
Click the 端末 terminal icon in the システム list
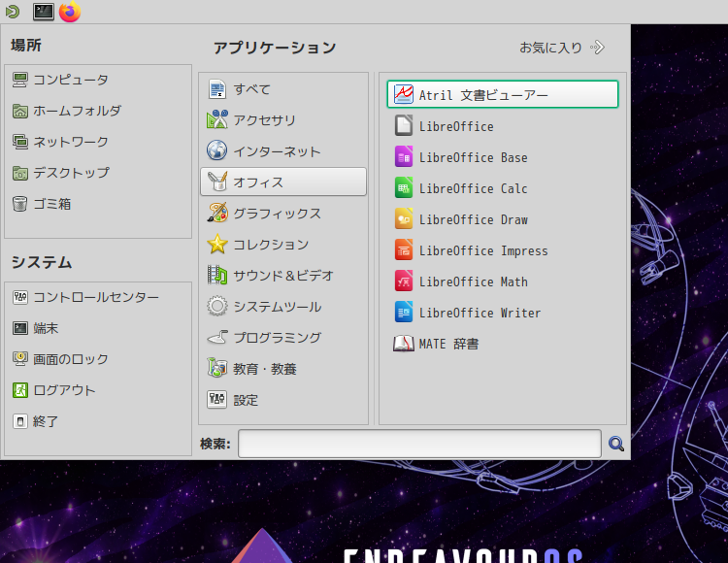point(20,328)
